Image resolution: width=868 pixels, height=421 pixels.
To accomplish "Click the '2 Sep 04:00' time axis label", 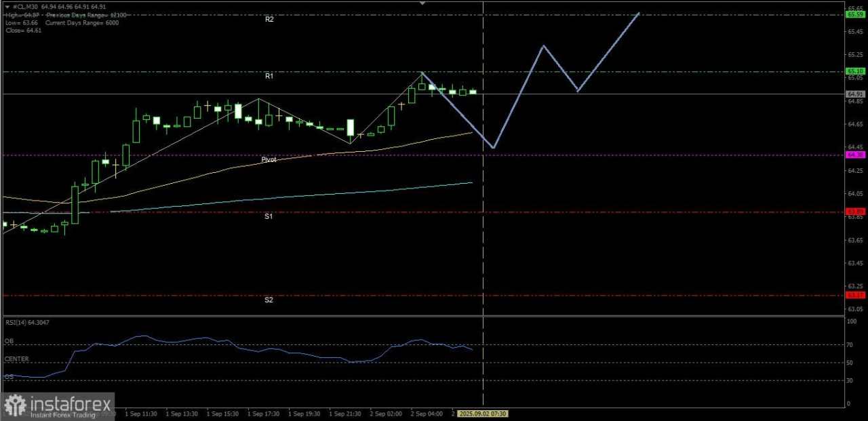I will pyautogui.click(x=427, y=413).
